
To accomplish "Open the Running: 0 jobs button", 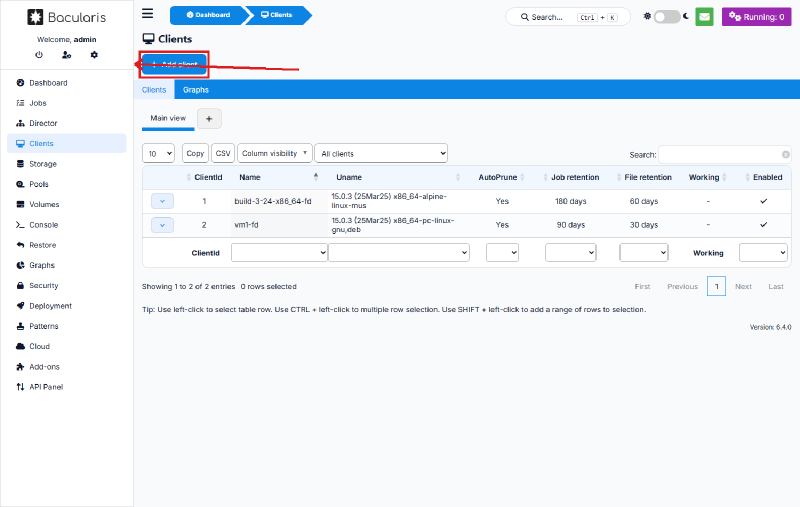I will click(756, 17).
